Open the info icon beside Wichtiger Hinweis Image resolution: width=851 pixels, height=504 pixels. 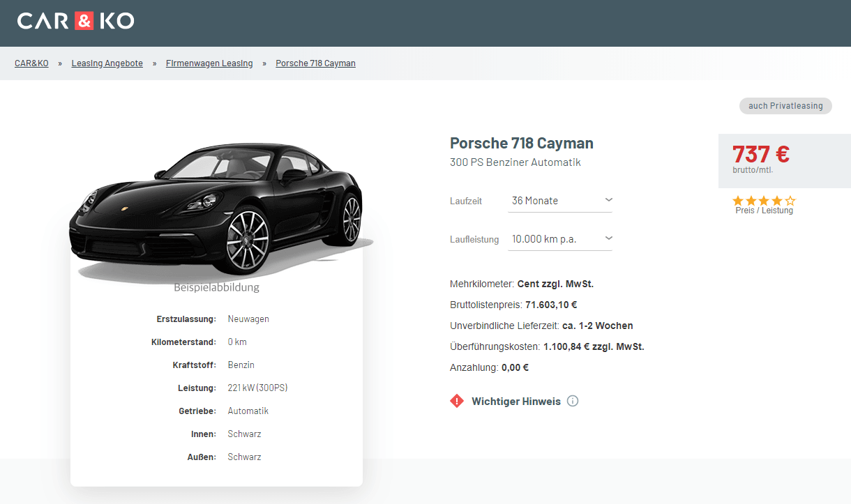click(573, 401)
